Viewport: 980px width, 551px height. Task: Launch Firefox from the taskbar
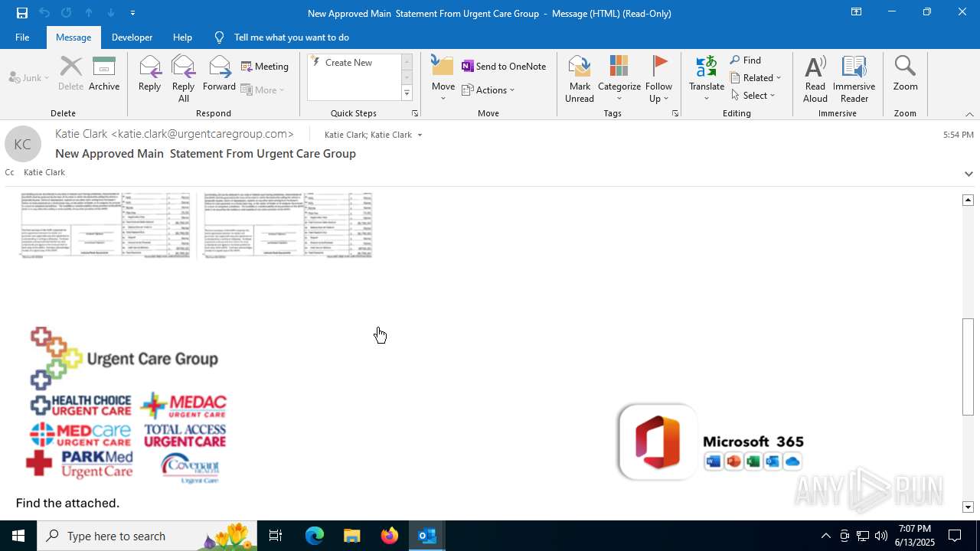click(390, 536)
